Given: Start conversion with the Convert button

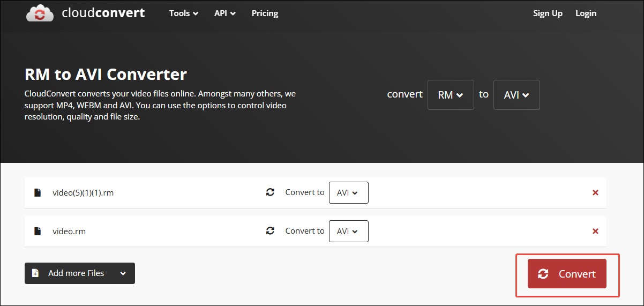Looking at the screenshot, I should click(567, 274).
